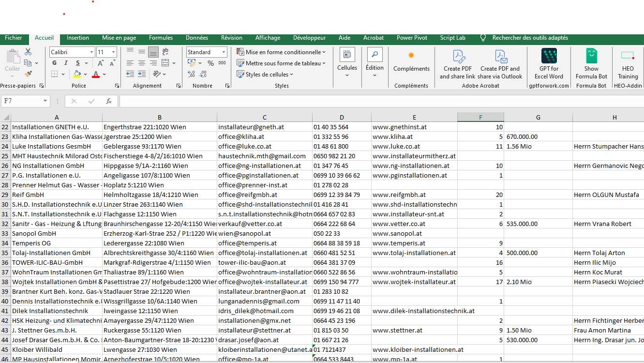Image resolution: width=644 pixels, height=363 pixels.
Task: Toggle italic formatting (I)
Action: coord(66,63)
